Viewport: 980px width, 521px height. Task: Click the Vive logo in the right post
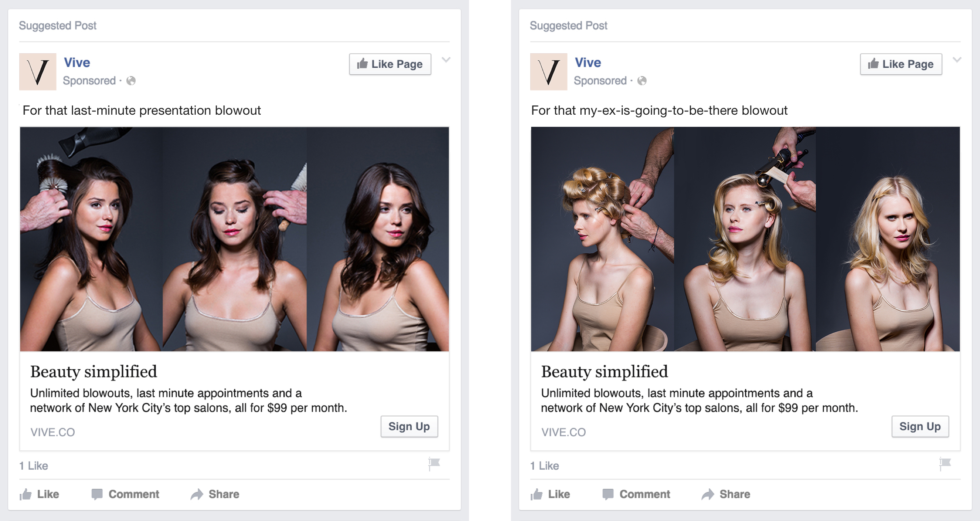[549, 71]
